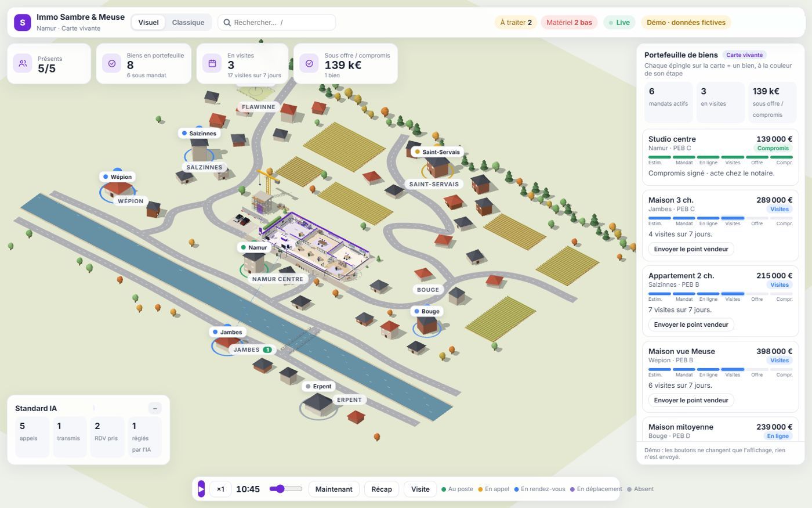812x508 pixels.
Task: Select the Saint-Servais map pin label
Action: [x=437, y=152]
